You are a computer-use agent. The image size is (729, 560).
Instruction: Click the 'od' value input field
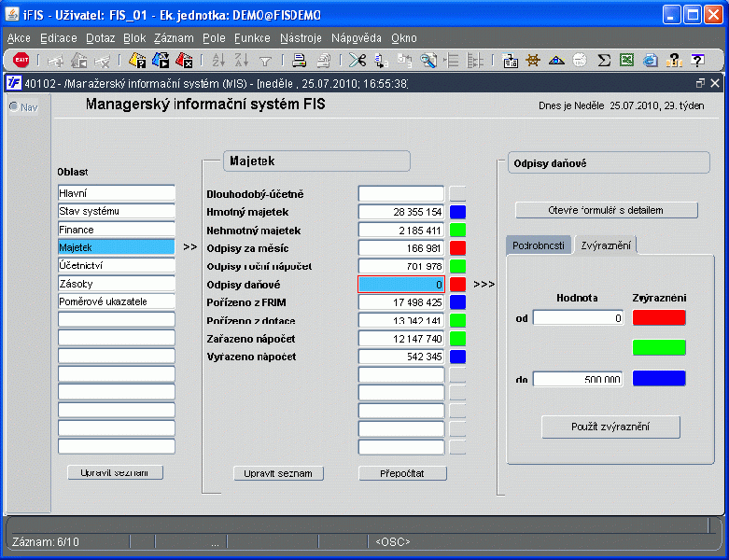pyautogui.click(x=578, y=318)
